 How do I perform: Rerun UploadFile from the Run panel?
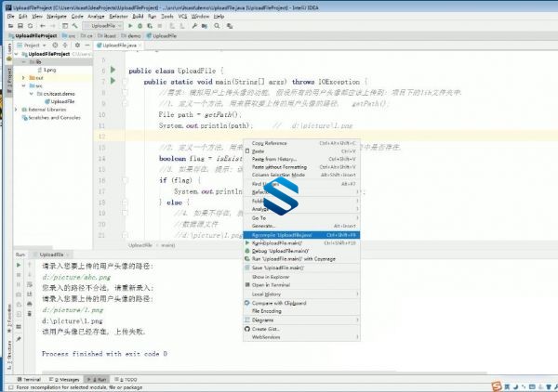tap(19, 265)
